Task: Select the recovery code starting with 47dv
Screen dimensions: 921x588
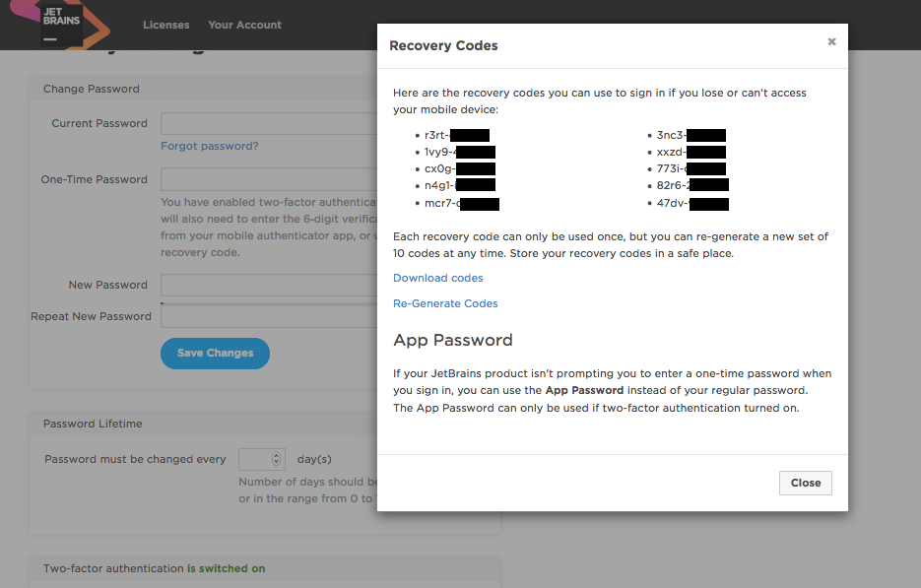Action: click(691, 204)
